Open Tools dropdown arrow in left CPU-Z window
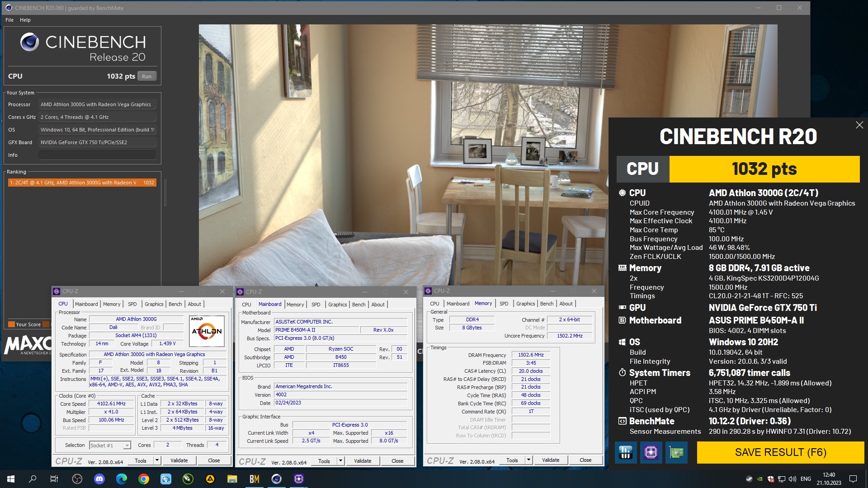Viewport: 868px width, 488px height. click(157, 460)
